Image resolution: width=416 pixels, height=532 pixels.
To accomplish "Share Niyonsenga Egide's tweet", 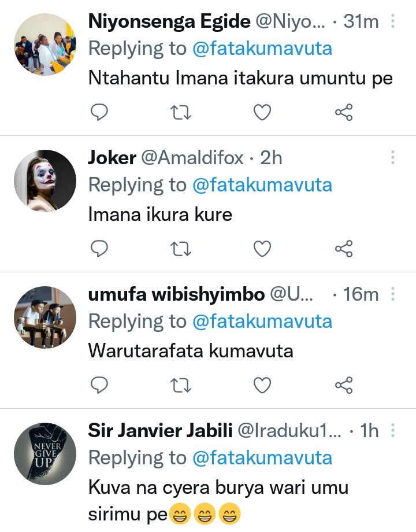I will coord(344,112).
